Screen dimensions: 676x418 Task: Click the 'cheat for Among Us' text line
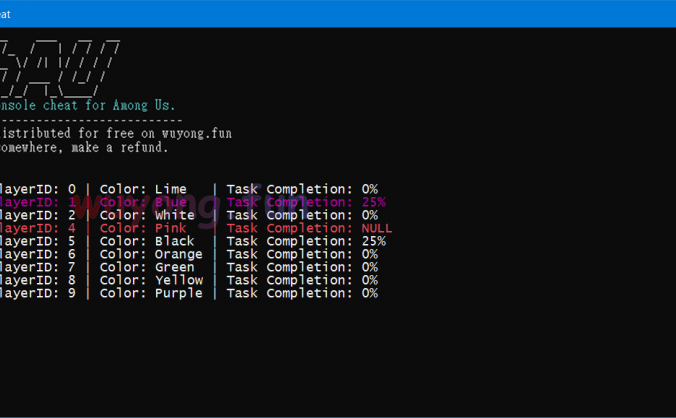(88, 106)
